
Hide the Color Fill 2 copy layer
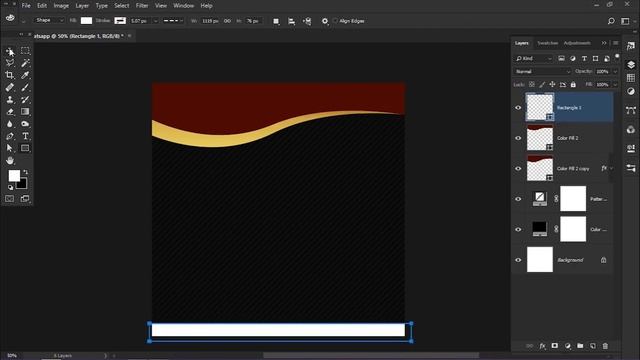pos(518,169)
